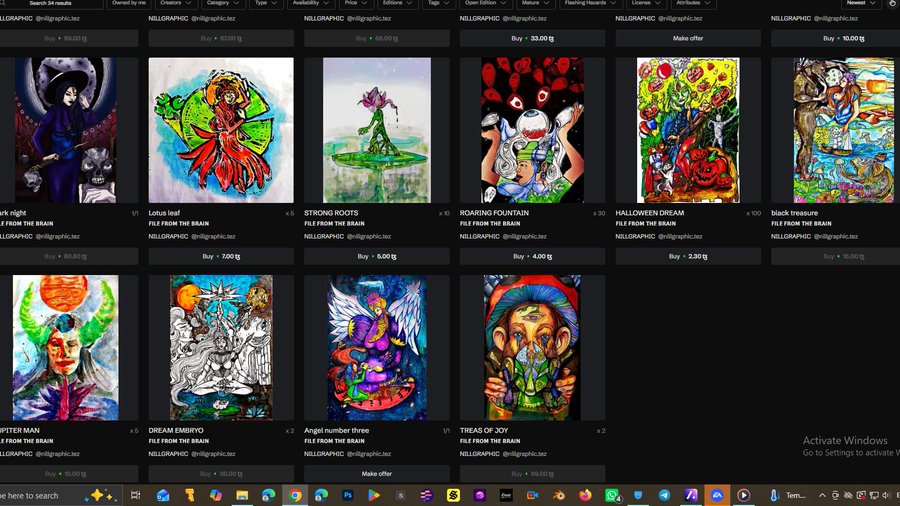Open the HALLOWEEN DREAM artwork thumbnail
The width and height of the screenshot is (900, 506).
pos(688,130)
